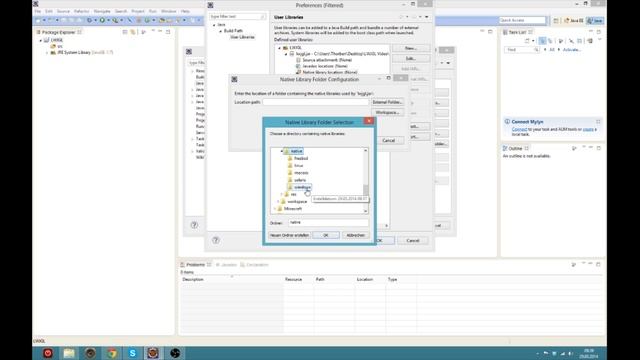Image resolution: width=640 pixels, height=360 pixels.
Task: Select the macosx folder in the tree
Action: (301, 173)
